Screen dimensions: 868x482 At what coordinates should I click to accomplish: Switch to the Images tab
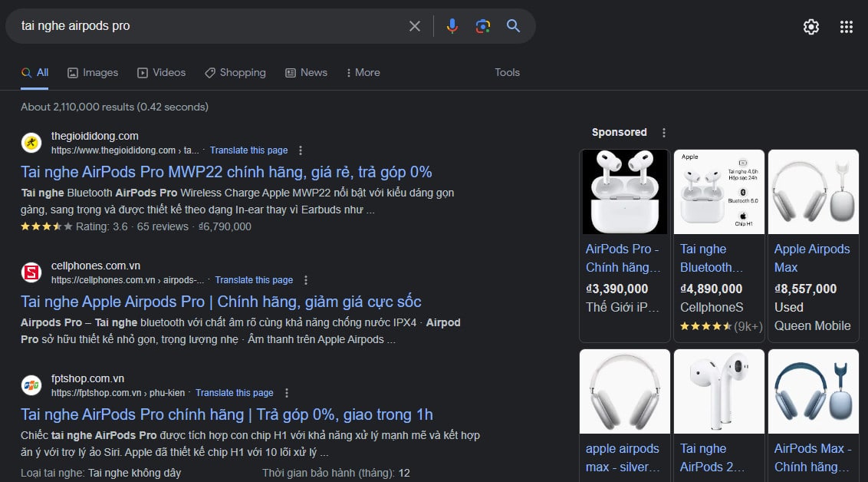pos(93,73)
